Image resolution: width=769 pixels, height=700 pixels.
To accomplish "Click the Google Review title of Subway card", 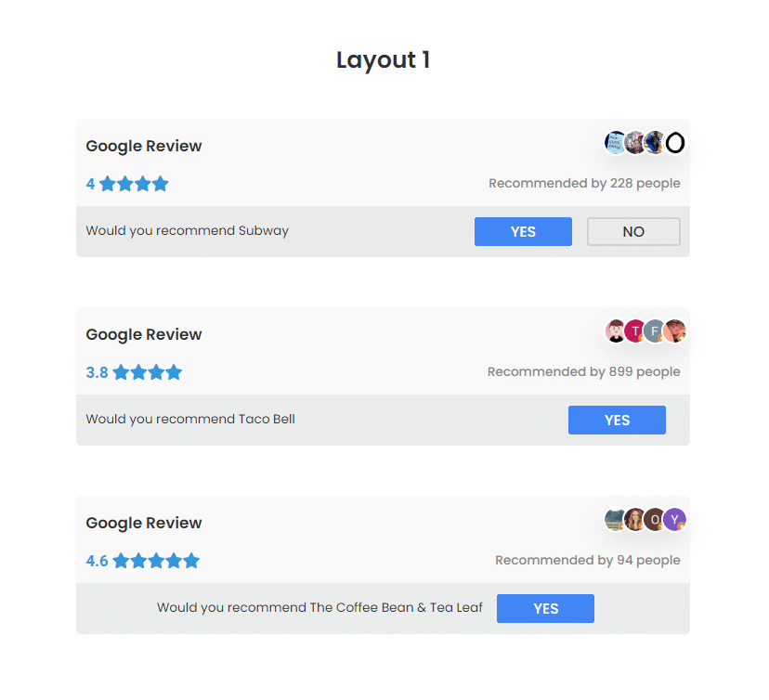I will pyautogui.click(x=144, y=146).
